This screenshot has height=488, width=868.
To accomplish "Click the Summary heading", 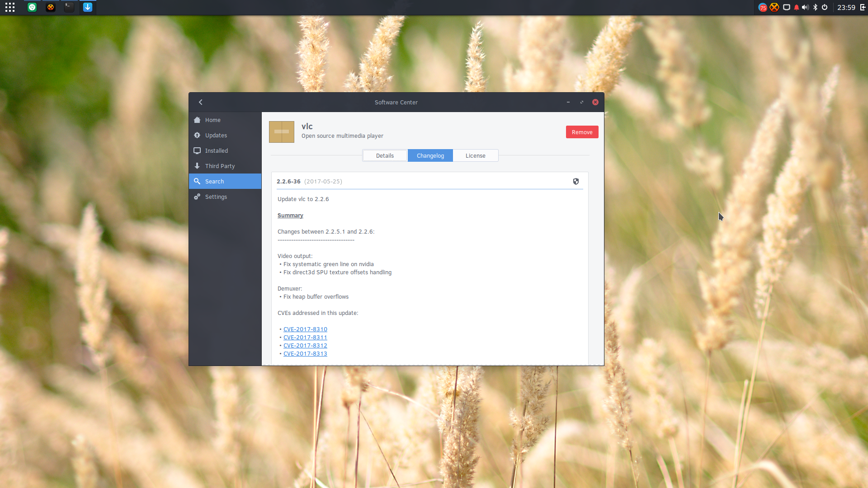I will [290, 216].
